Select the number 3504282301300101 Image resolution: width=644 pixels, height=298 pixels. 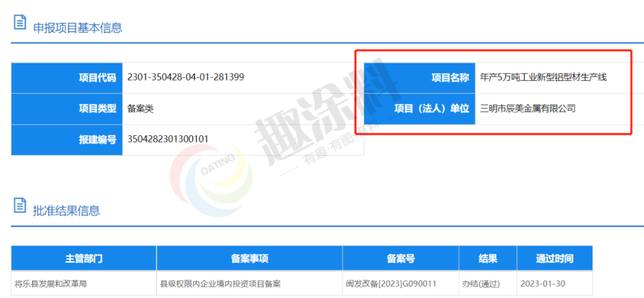[x=168, y=139]
